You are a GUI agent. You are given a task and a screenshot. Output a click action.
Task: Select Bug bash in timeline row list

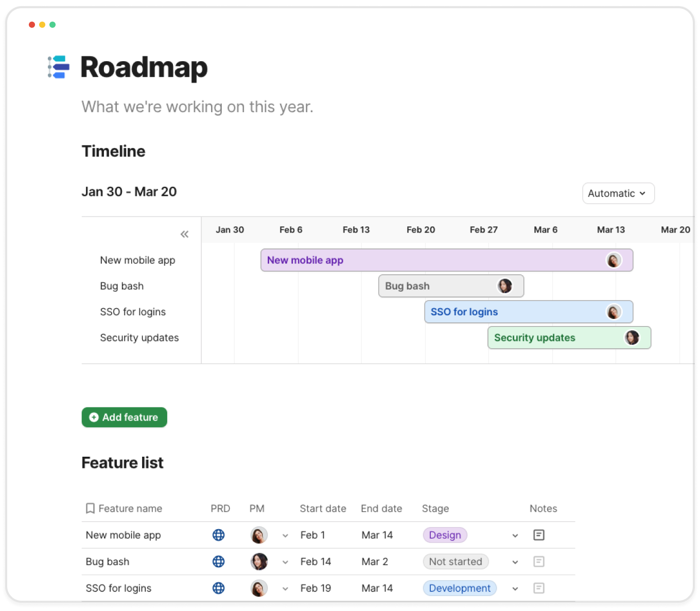pyautogui.click(x=122, y=286)
